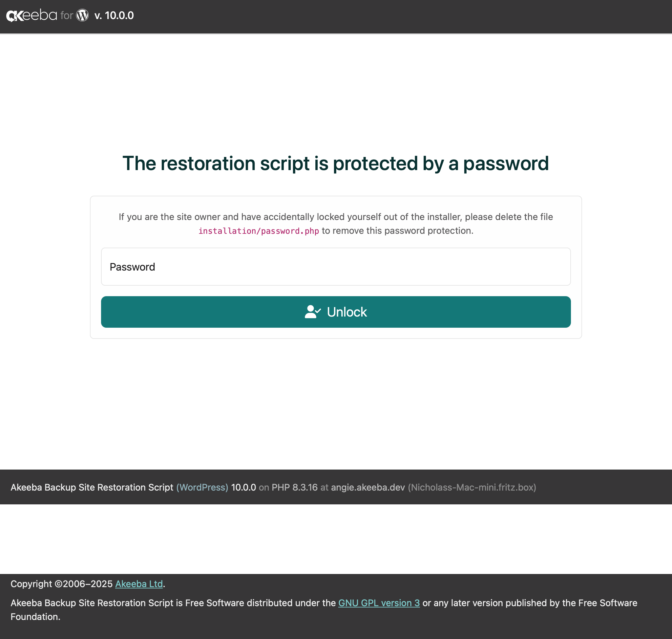The width and height of the screenshot is (672, 639).
Task: Click the password protection page heading
Action: 336,163
